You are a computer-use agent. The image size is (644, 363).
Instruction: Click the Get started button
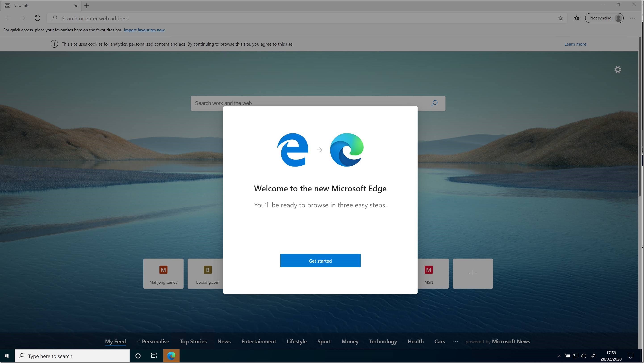point(320,260)
